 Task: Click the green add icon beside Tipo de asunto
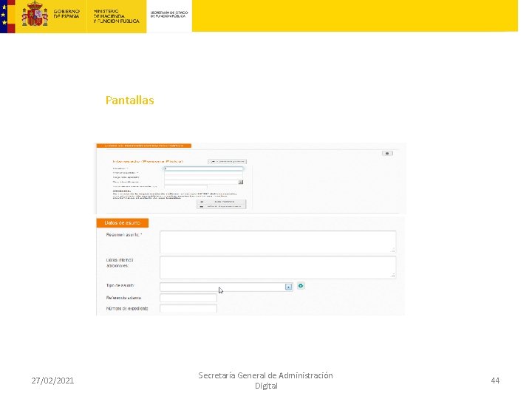tap(301, 286)
